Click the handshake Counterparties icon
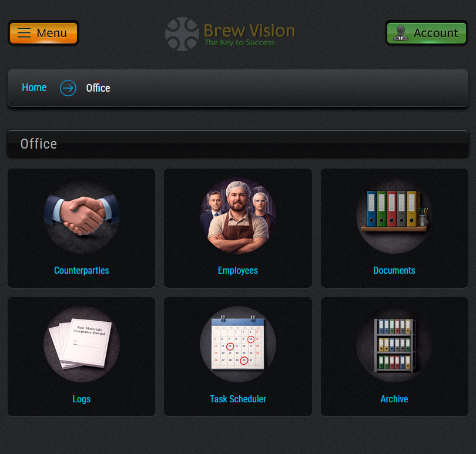This screenshot has width=476, height=454. coord(81,216)
